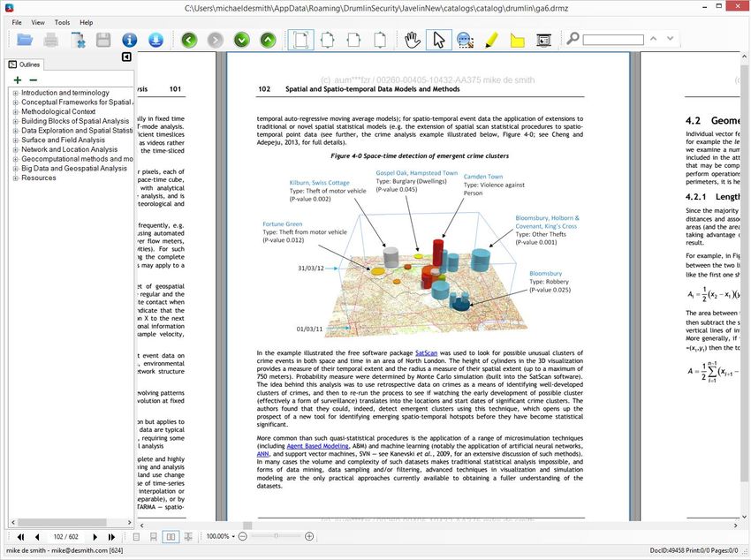Open the Help menu
This screenshot has width=751, height=560.
pos(87,22)
